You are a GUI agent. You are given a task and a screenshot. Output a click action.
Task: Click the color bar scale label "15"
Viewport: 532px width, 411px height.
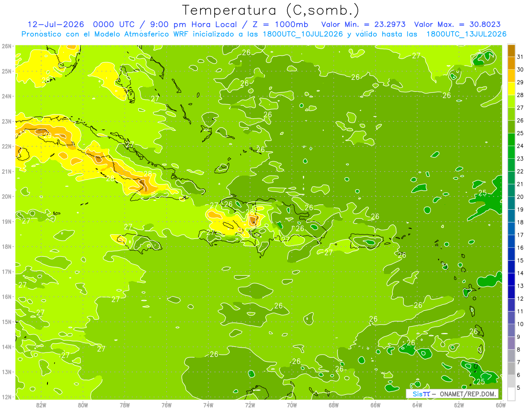point(520,260)
